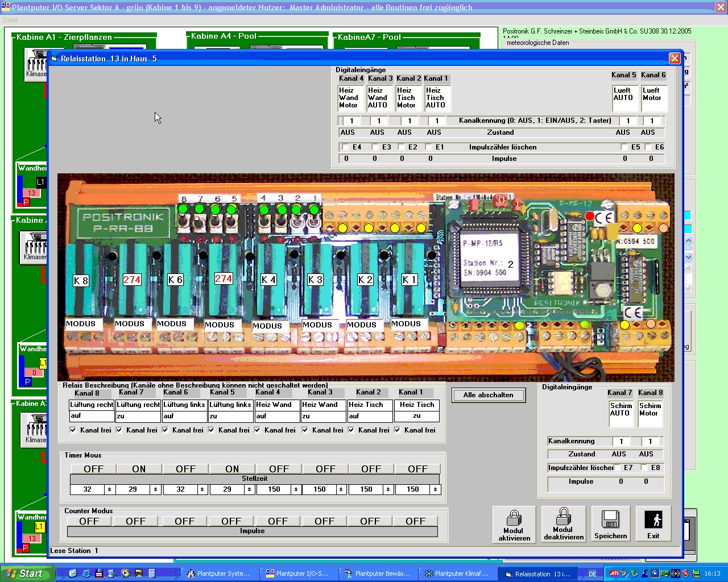
Task: Toggle the Kanal frei checkbox under Kanal 5
Action: tap(211, 430)
